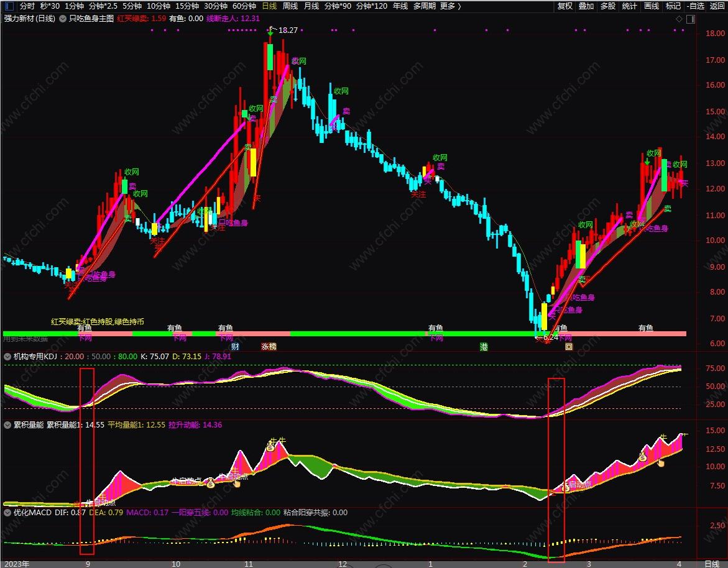Click the 日线 label on time axis

(x=711, y=563)
